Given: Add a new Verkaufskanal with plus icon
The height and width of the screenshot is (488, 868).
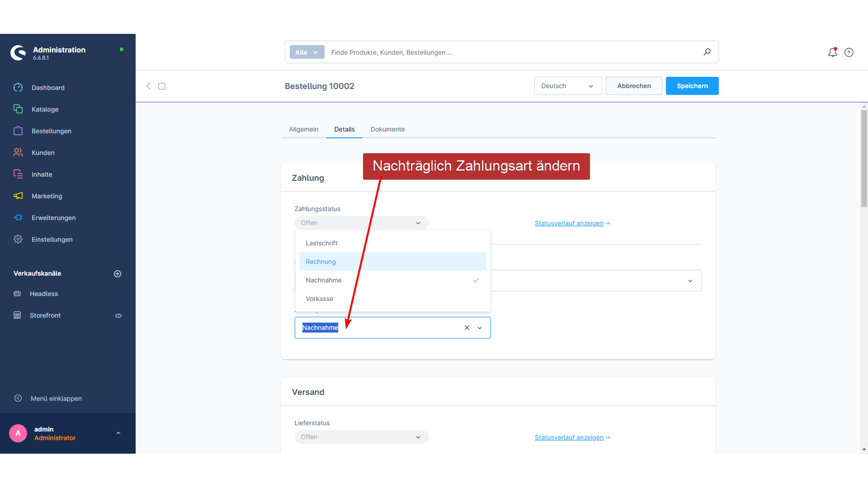Looking at the screenshot, I should (117, 274).
